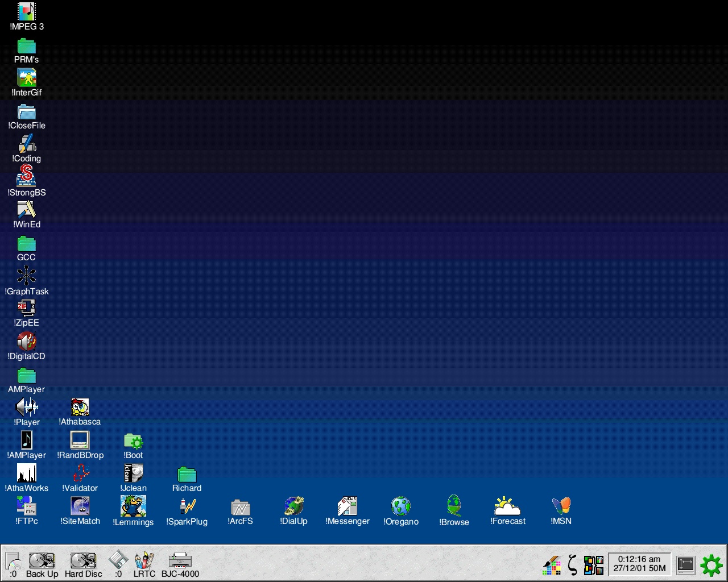
Task: Open the !Jclean icon
Action: [x=134, y=473]
